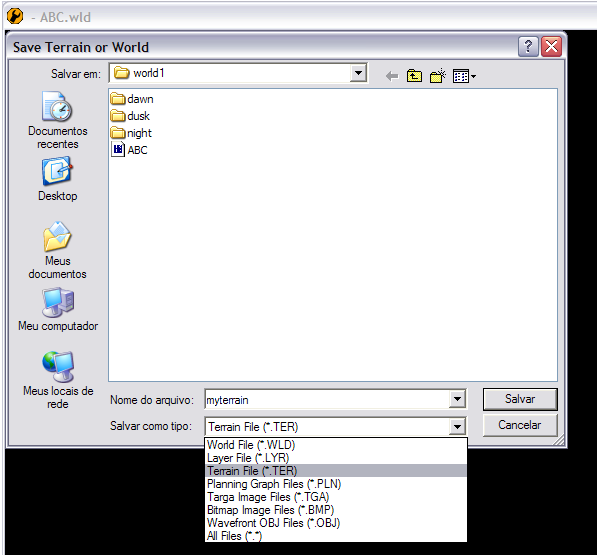Click the Cancelar button
597x555 pixels.
tap(520, 425)
